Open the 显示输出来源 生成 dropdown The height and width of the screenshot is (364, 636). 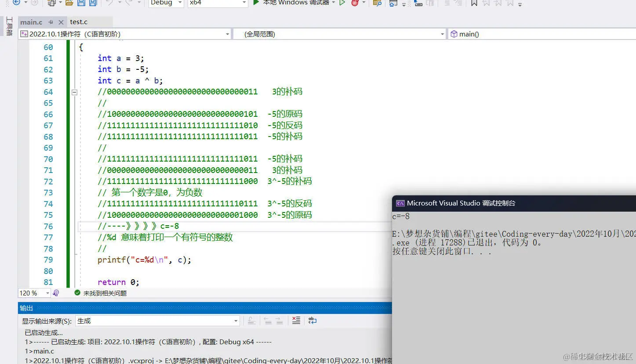click(x=157, y=321)
